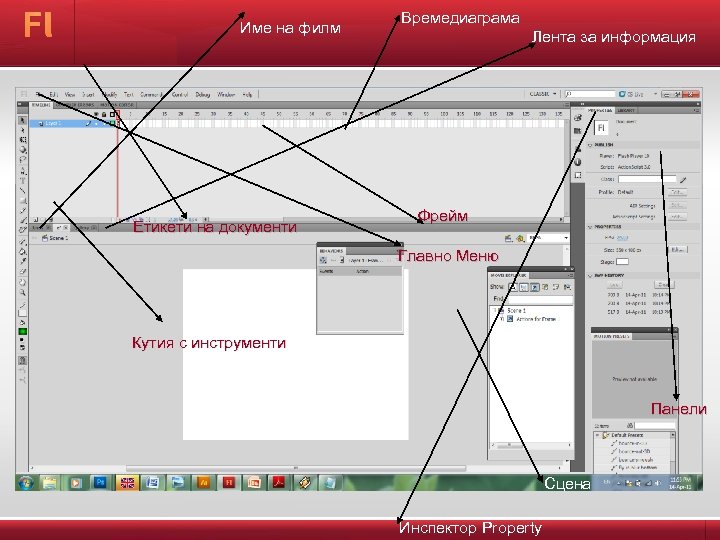Click the New Layer icon in timeline
Viewport: 720px width, 540px height.
coord(35,220)
